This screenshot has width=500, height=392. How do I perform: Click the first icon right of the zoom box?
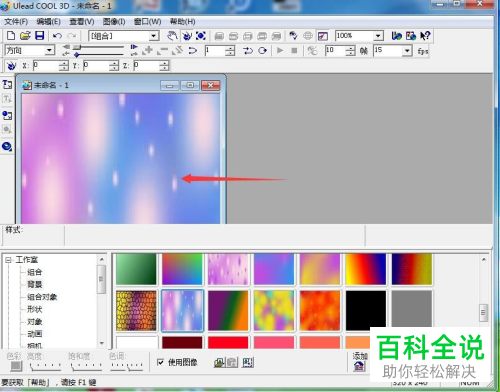[x=397, y=36]
